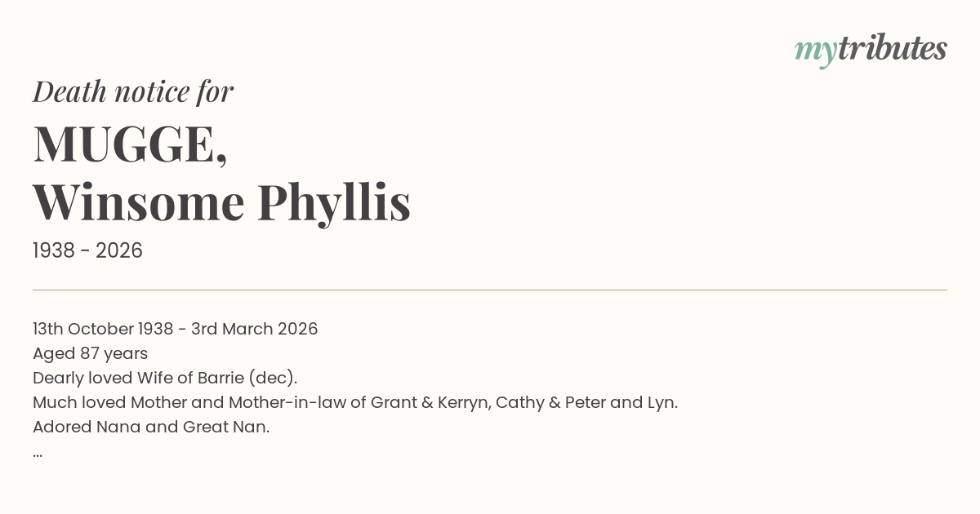Image resolution: width=980 pixels, height=514 pixels.
Task: Click the death date 3rd March 2026
Action: (254, 329)
